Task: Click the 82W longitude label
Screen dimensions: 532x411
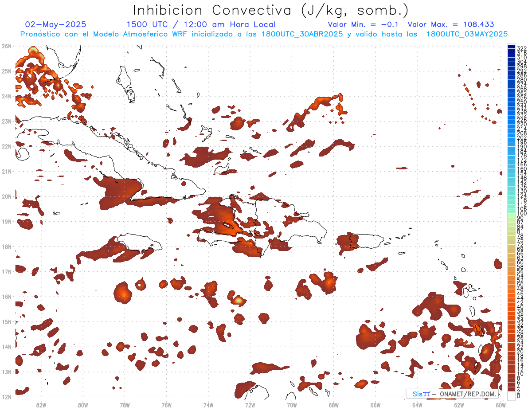Action: tap(41, 405)
